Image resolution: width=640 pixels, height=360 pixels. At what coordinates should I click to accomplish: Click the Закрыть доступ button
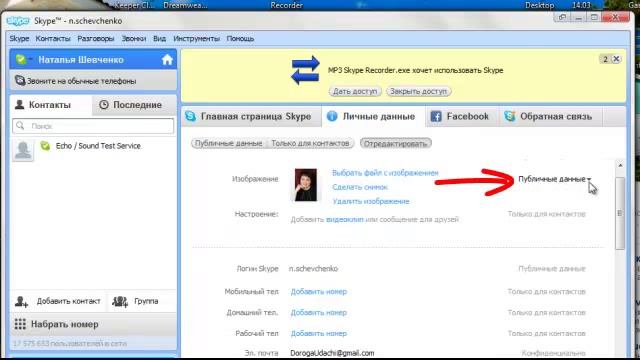click(x=419, y=91)
